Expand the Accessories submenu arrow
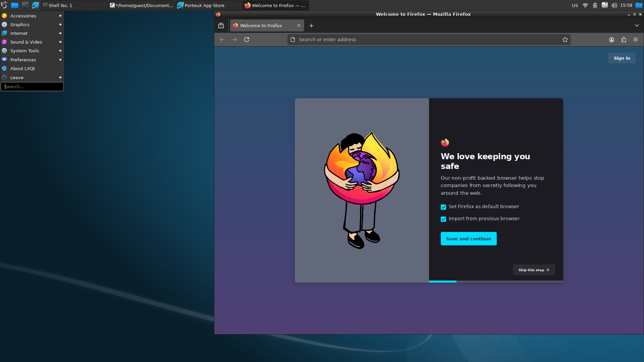The height and width of the screenshot is (362, 644). 60,16
